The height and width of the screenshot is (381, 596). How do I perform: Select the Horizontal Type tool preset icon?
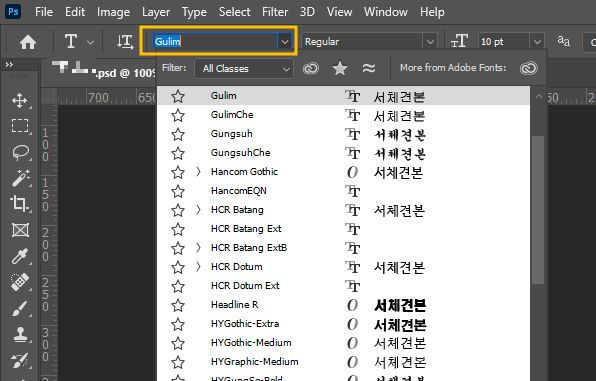(x=71, y=41)
